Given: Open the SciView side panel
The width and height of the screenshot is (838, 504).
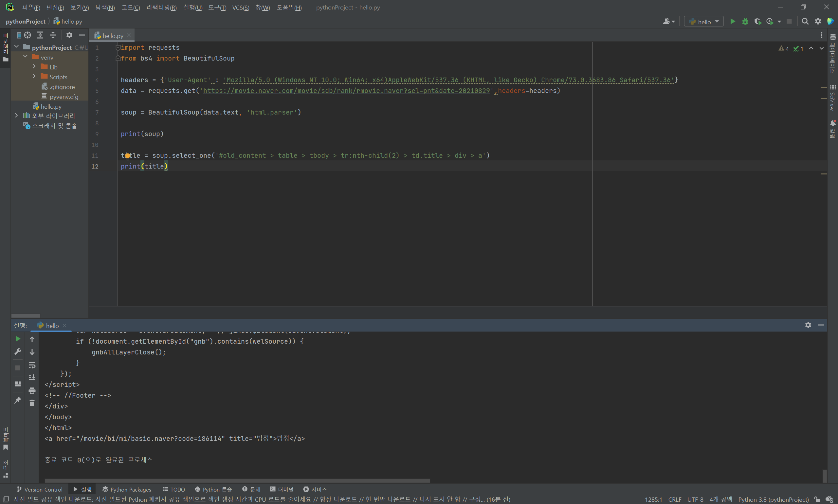Looking at the screenshot, I should (x=832, y=97).
